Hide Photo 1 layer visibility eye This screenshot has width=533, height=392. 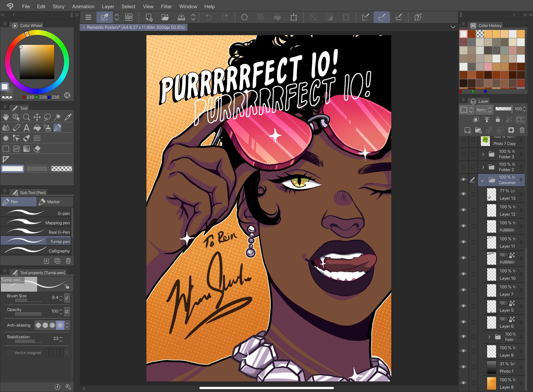click(463, 367)
